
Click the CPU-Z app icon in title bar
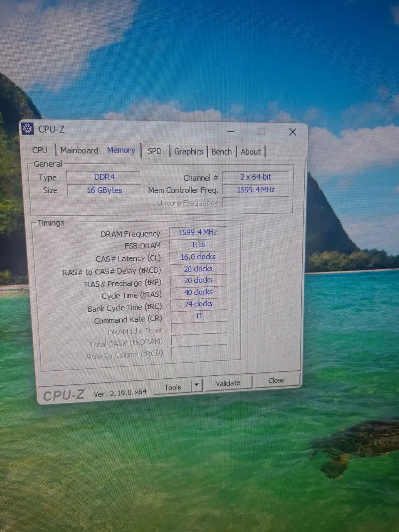27,129
